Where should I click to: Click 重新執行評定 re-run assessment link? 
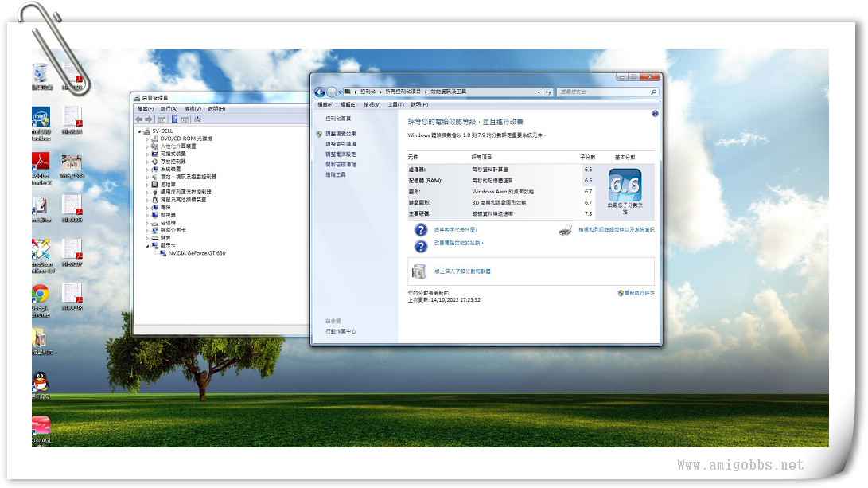pyautogui.click(x=639, y=293)
